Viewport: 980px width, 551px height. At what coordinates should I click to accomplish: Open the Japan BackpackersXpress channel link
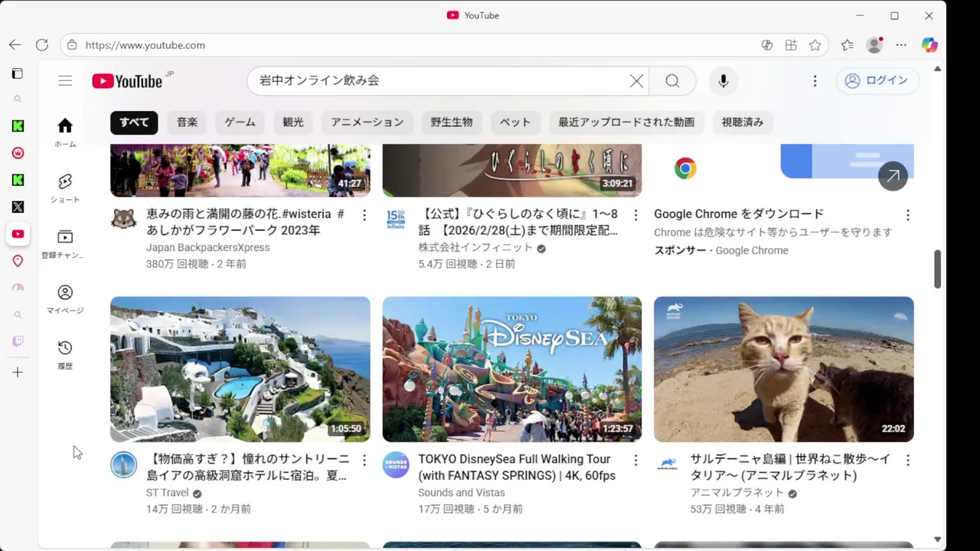[x=208, y=247]
